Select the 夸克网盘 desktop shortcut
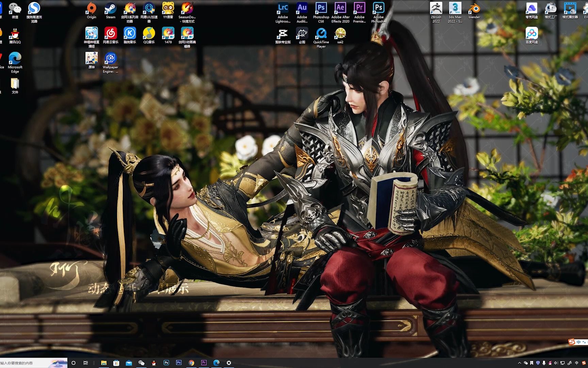 pos(532,10)
